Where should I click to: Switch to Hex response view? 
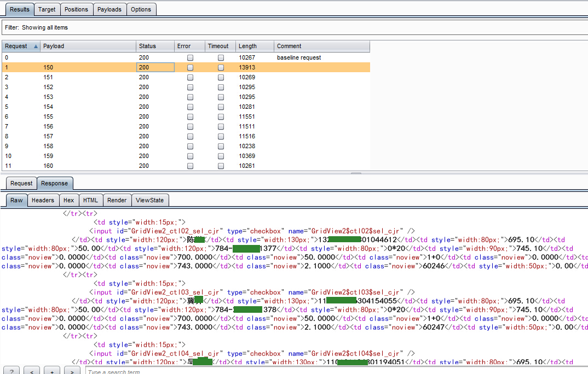(x=68, y=200)
